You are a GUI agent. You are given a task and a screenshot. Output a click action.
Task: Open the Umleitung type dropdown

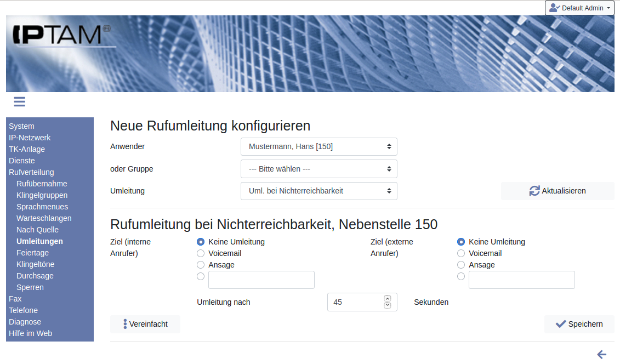tap(318, 191)
